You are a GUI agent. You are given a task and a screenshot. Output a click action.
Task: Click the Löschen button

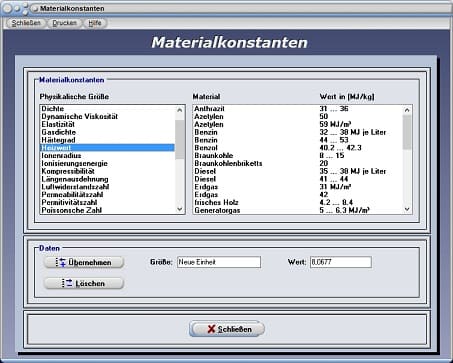tap(84, 283)
